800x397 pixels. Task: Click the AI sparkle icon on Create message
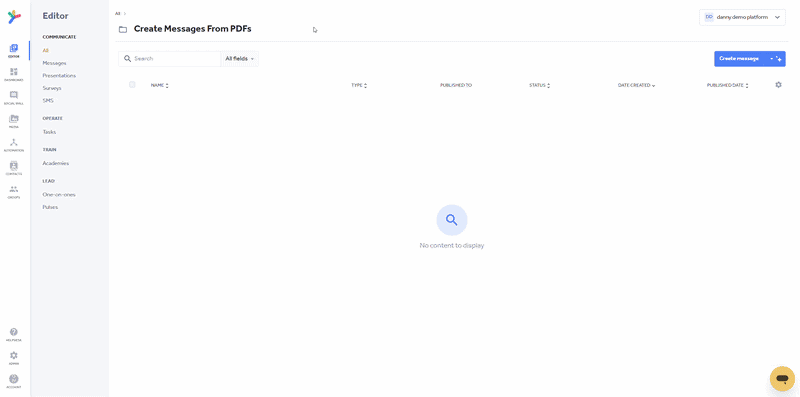click(779, 59)
